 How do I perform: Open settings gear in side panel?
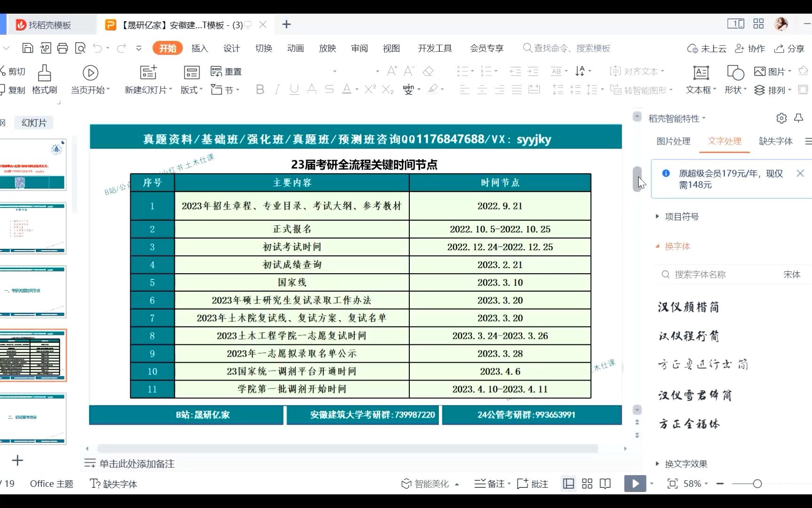tap(781, 118)
